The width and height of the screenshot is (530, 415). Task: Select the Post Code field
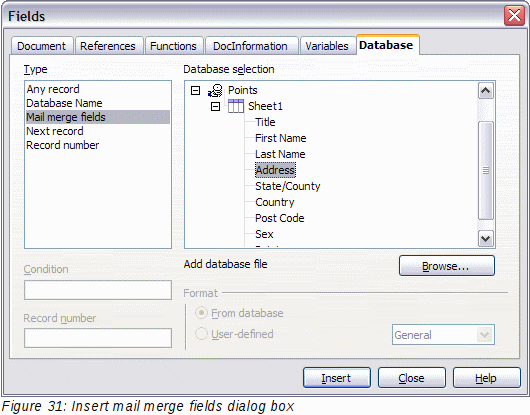pos(280,218)
